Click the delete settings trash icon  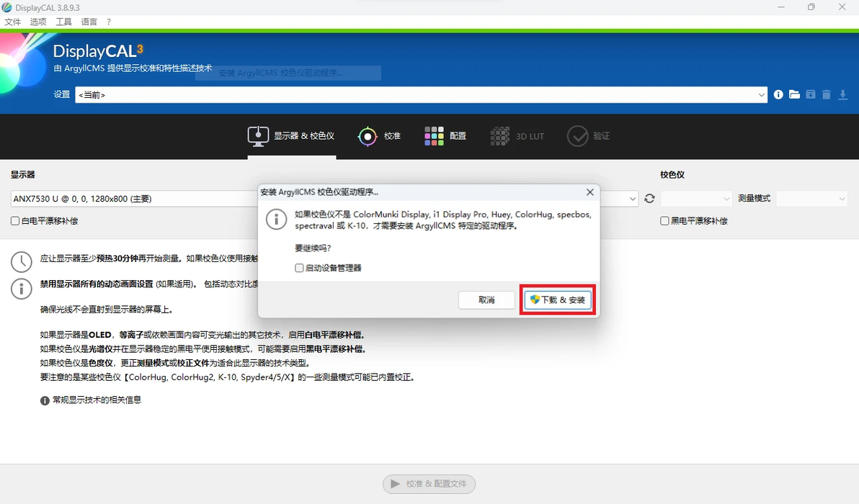pos(827,94)
